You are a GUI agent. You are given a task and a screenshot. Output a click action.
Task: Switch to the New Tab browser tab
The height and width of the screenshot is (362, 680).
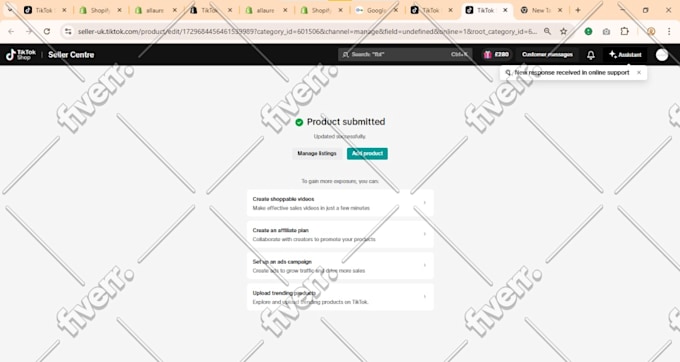(x=540, y=10)
